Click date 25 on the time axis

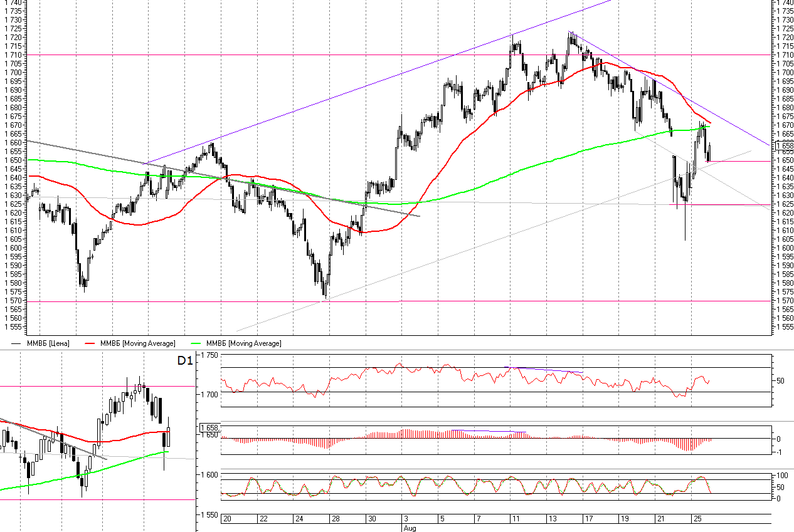pyautogui.click(x=696, y=519)
